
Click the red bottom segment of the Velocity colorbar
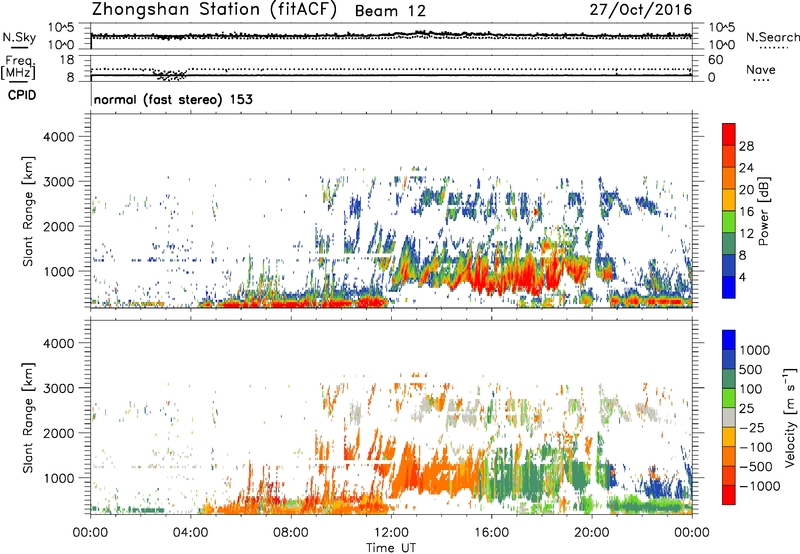pos(729,495)
